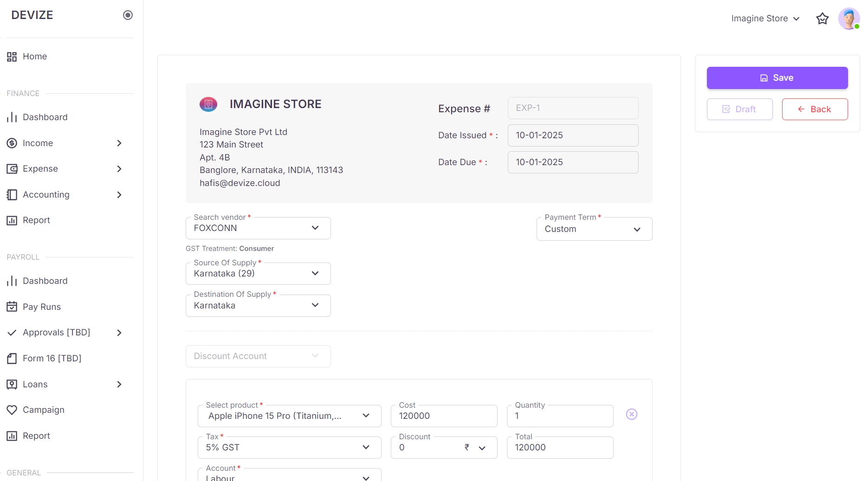Click the Draft button

[739, 109]
